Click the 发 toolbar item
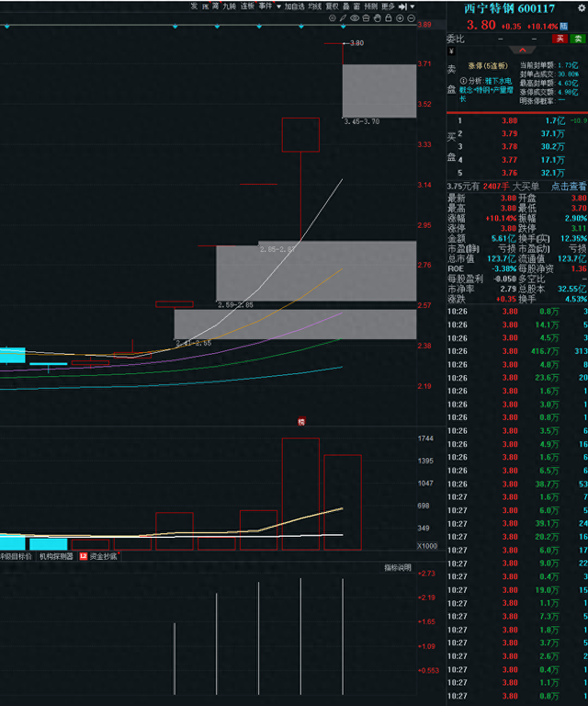 pos(194,6)
